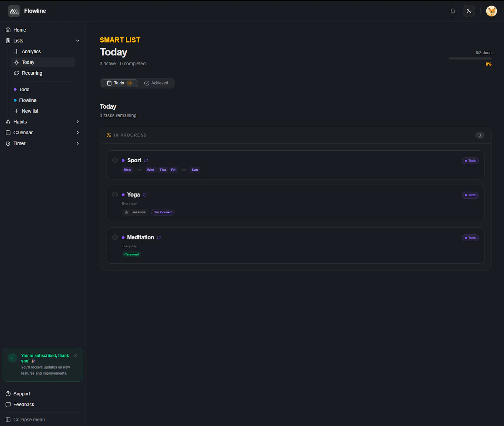Screen dimensions: 504x426
Task: Click the Habits flame icon
Action: (x=8, y=122)
